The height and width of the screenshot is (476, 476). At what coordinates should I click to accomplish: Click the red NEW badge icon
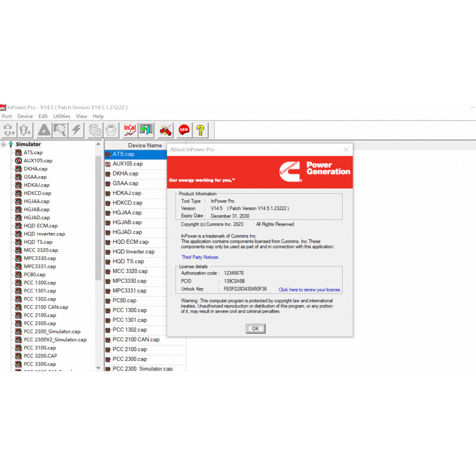184,129
